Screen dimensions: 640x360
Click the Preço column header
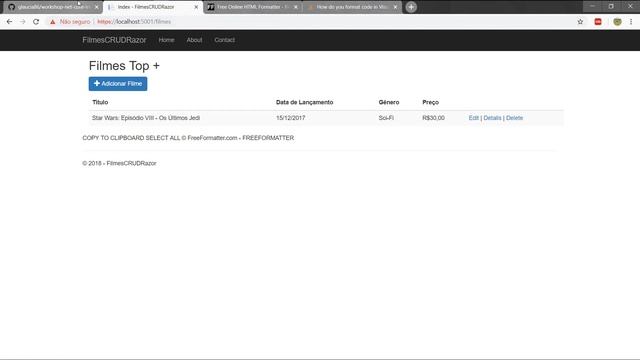click(431, 102)
